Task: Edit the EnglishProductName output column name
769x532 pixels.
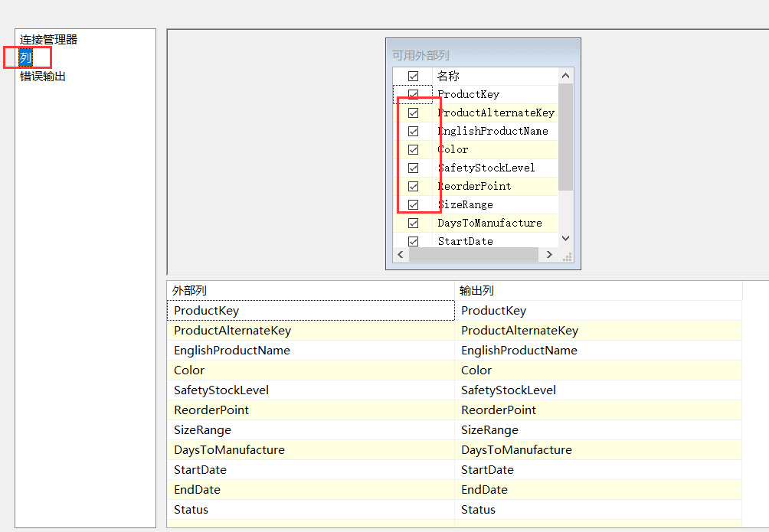Action: tap(598, 350)
